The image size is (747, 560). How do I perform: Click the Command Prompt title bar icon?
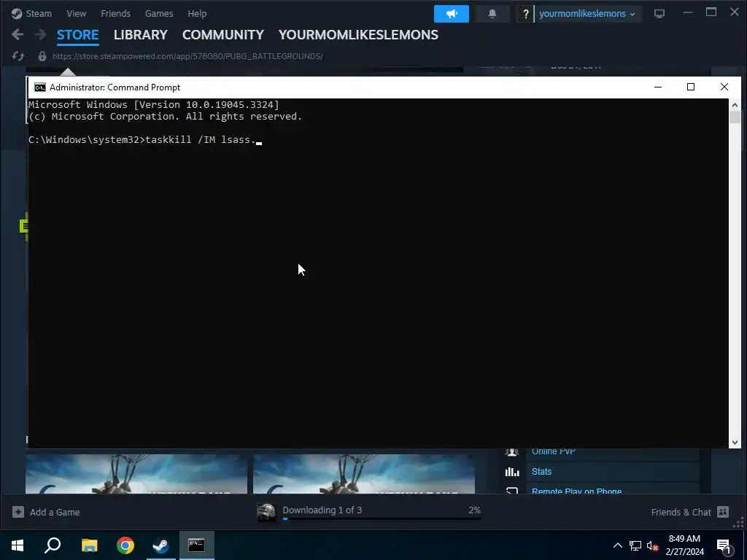tap(40, 87)
